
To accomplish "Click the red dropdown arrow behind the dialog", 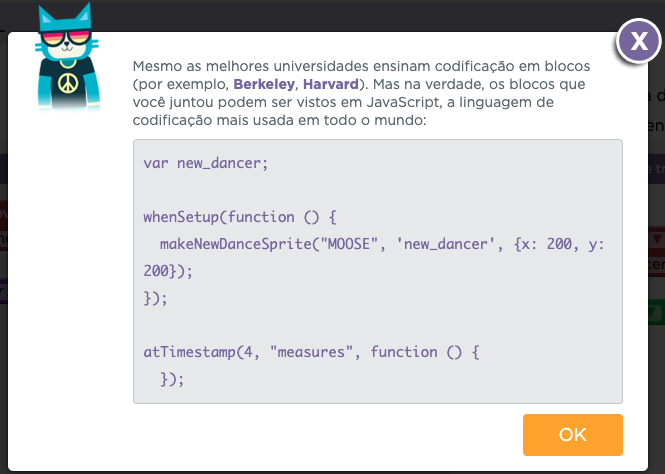I will (656, 240).
